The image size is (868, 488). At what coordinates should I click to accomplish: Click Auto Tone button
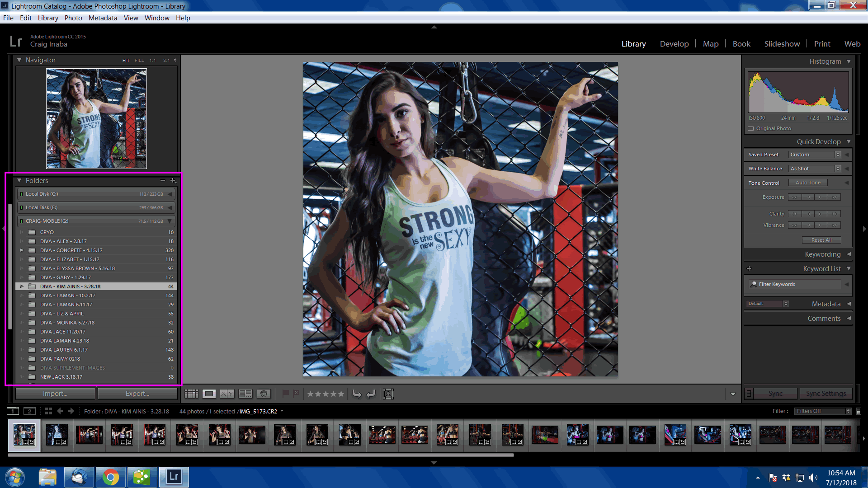pyautogui.click(x=808, y=183)
